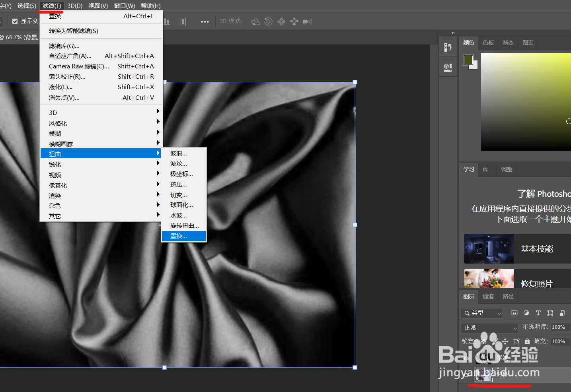This screenshot has width=571, height=392.
Task: Toggle visibility eye of 褶皱 layer
Action: [x=466, y=358]
